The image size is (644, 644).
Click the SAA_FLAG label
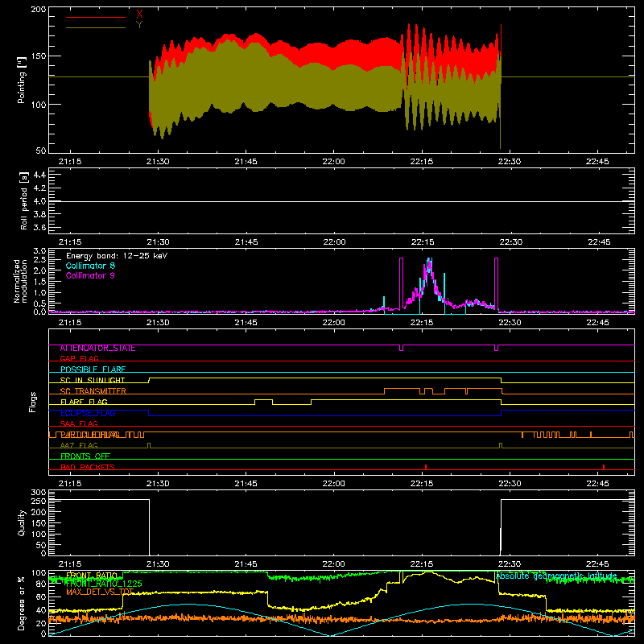click(x=79, y=423)
